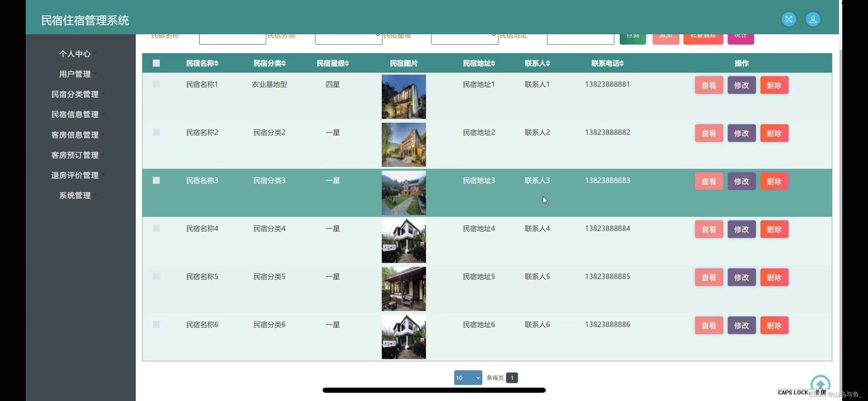
Task: Expand the 民宿信息管理 sidebar menu
Action: (75, 114)
